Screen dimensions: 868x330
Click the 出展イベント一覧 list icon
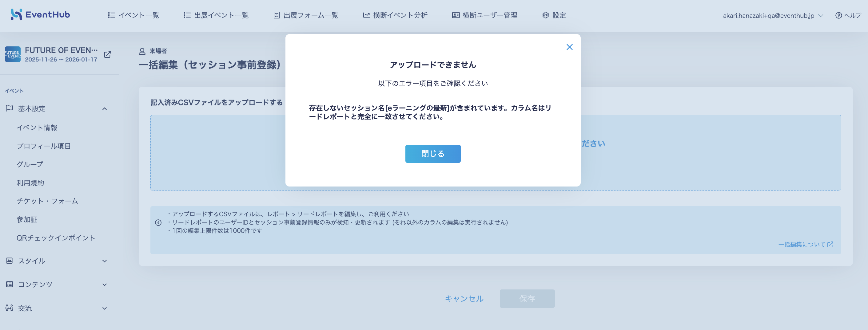point(187,15)
